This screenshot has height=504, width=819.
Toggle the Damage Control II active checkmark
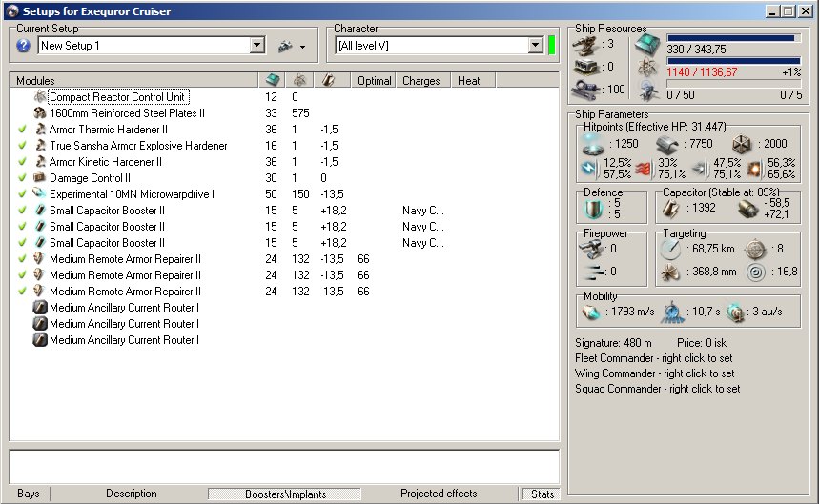tap(22, 178)
